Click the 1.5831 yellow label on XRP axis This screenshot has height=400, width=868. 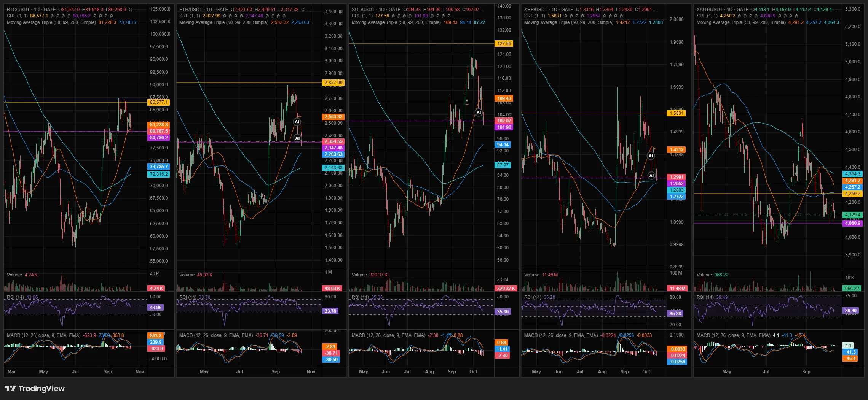[x=676, y=113]
